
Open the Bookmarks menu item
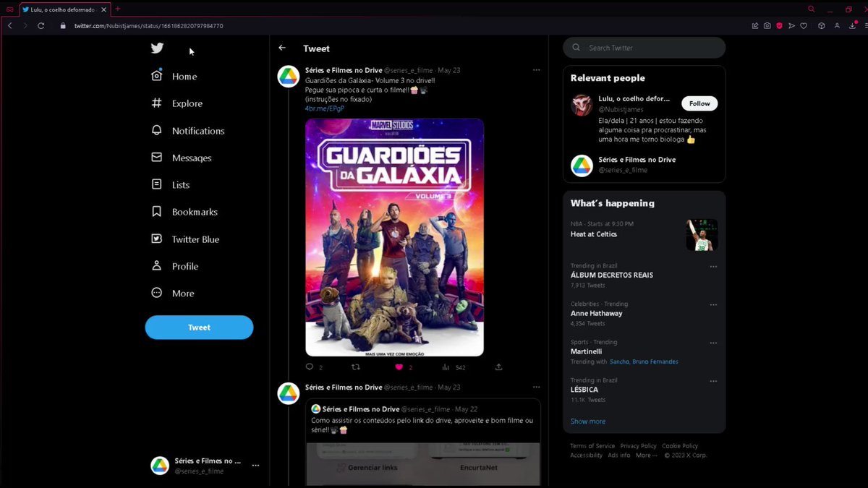tap(184, 212)
